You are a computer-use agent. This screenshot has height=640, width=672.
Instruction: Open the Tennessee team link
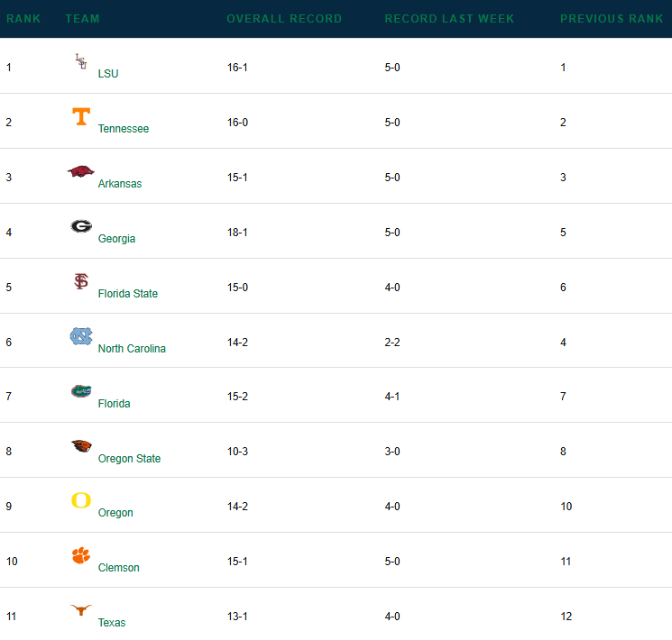124,129
